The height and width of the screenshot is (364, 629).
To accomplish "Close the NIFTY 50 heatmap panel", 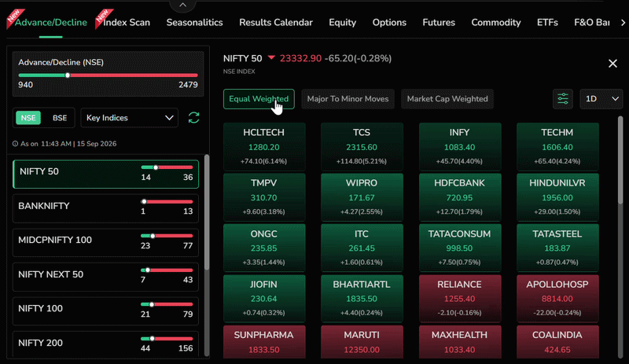I will click(x=612, y=64).
